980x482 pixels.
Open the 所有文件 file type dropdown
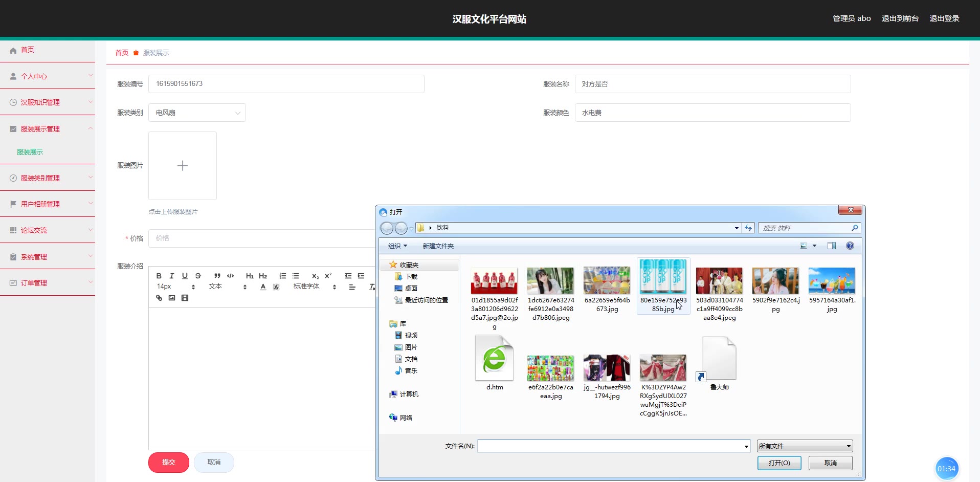[x=804, y=446]
